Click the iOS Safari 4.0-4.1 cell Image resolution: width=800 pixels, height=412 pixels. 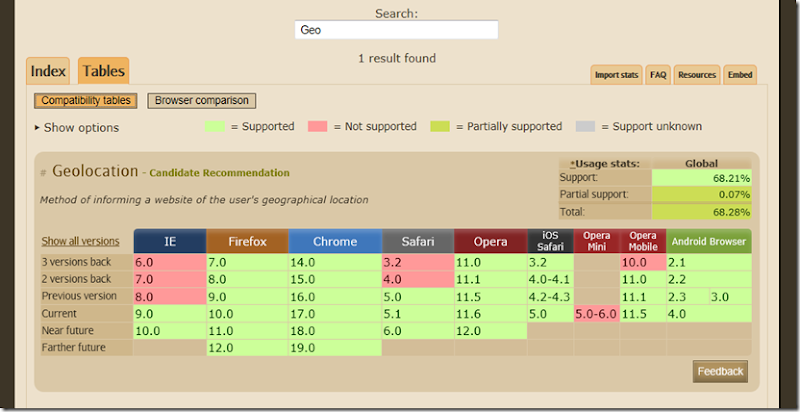coord(550,279)
